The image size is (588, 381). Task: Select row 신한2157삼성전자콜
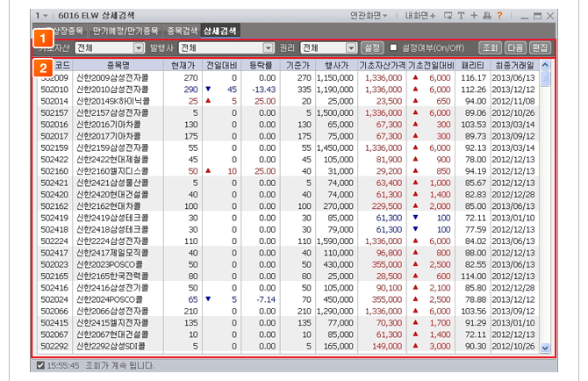288,112
